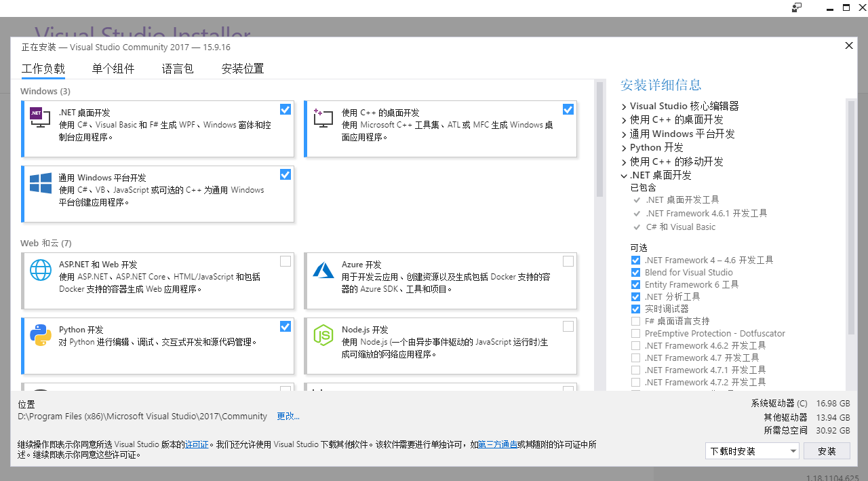Screen dimensions: 868x481
Task: Select the Python 开发 snake icon
Action: [x=40, y=334]
